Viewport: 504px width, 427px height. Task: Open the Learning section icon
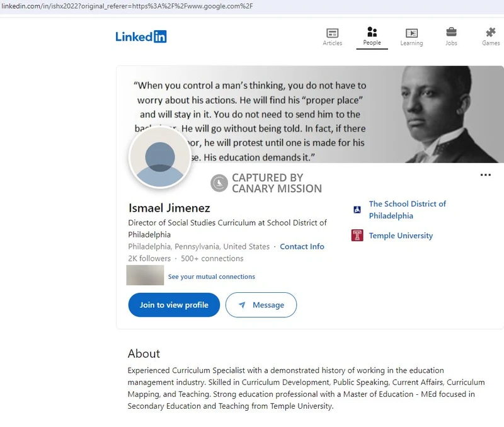click(411, 31)
